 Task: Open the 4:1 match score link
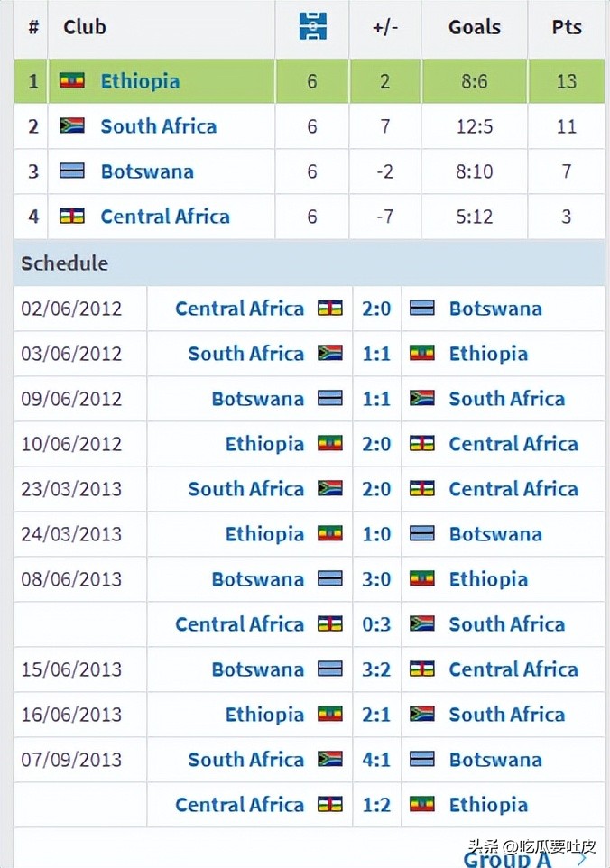click(x=376, y=760)
